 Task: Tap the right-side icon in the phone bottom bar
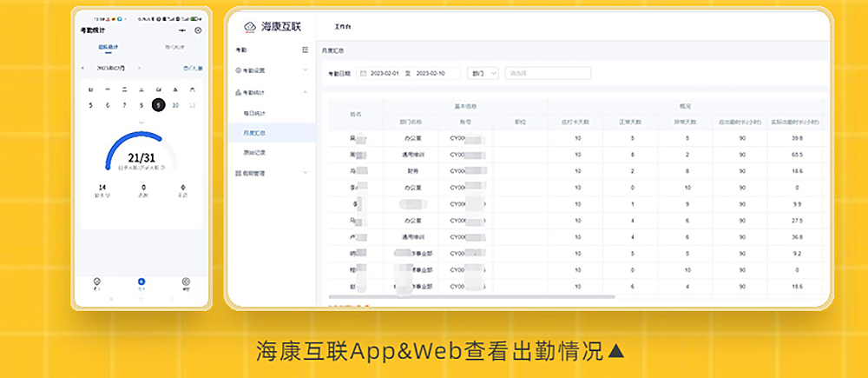[x=186, y=282]
